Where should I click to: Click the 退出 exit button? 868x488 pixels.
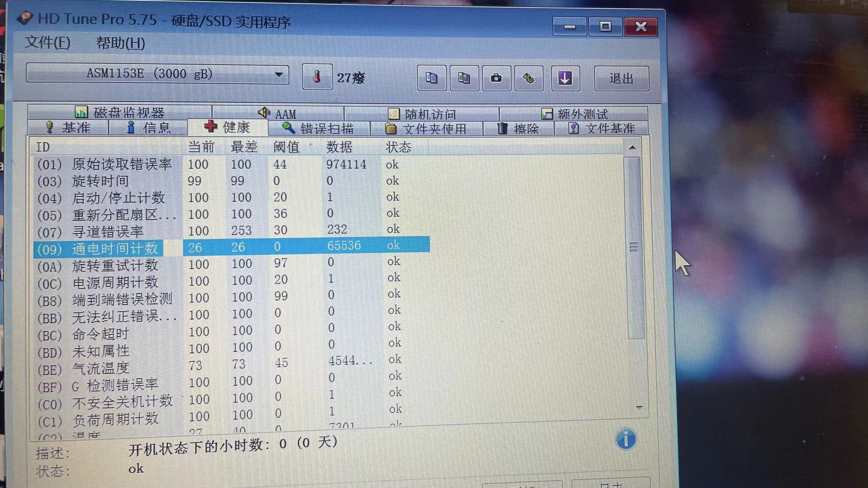coord(622,79)
